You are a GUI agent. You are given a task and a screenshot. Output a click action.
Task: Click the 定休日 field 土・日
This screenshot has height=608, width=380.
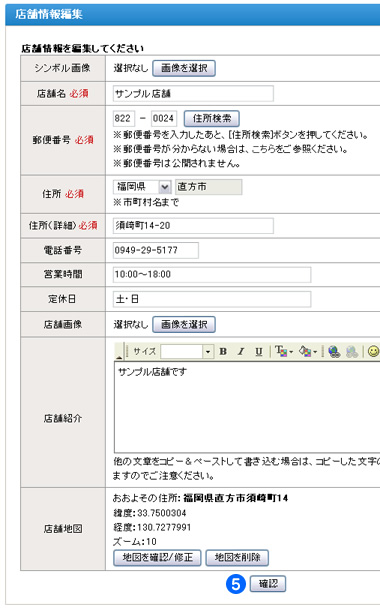[212, 299]
